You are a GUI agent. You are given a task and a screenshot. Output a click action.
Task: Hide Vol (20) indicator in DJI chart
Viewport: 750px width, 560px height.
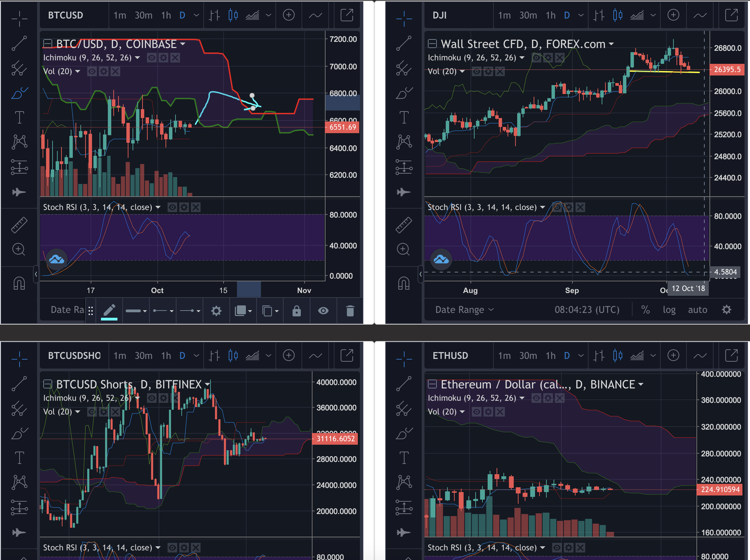tap(477, 71)
